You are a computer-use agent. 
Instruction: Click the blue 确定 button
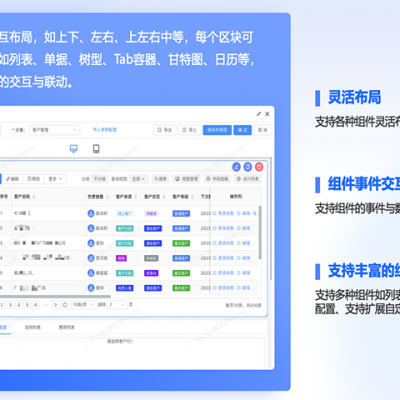click(x=243, y=130)
